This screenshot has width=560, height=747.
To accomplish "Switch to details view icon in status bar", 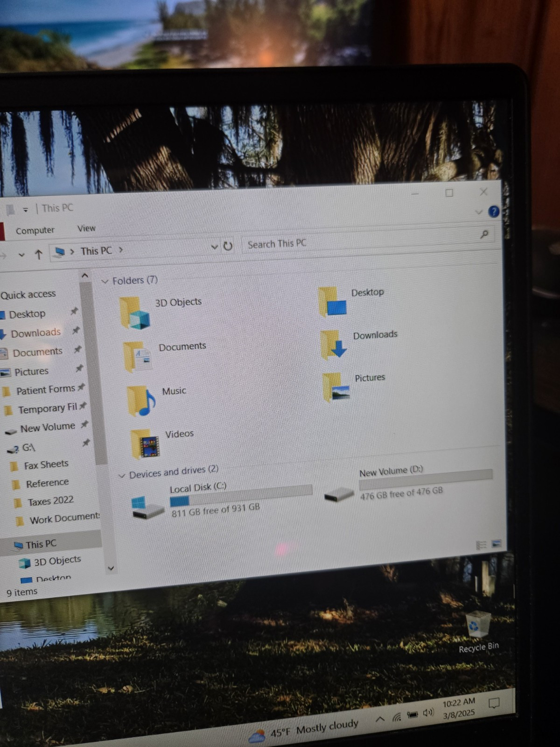I will click(x=481, y=545).
